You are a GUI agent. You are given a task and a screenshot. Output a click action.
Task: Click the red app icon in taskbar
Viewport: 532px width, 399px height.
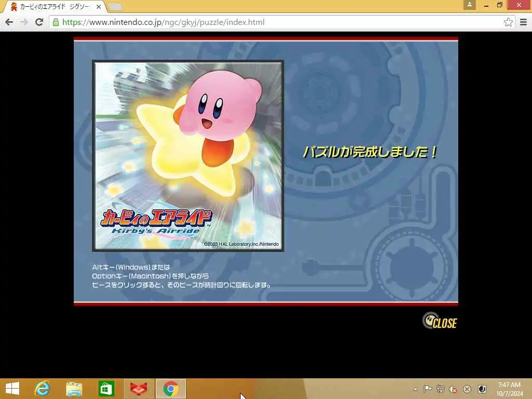point(139,389)
